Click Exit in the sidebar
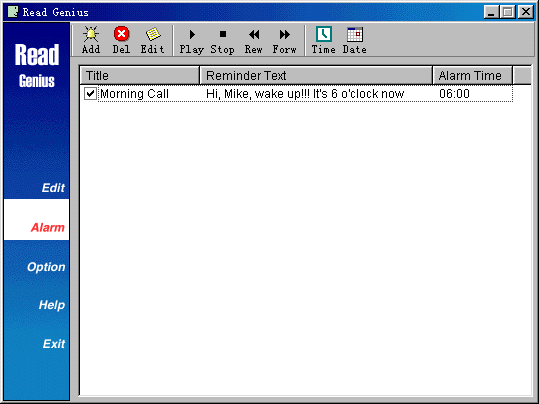The width and height of the screenshot is (539, 404). click(54, 343)
